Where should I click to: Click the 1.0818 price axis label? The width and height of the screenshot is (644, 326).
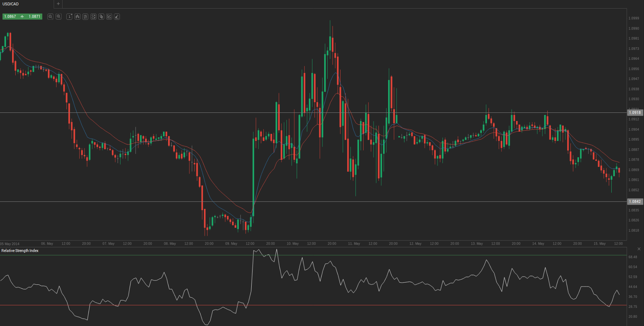[x=634, y=231]
